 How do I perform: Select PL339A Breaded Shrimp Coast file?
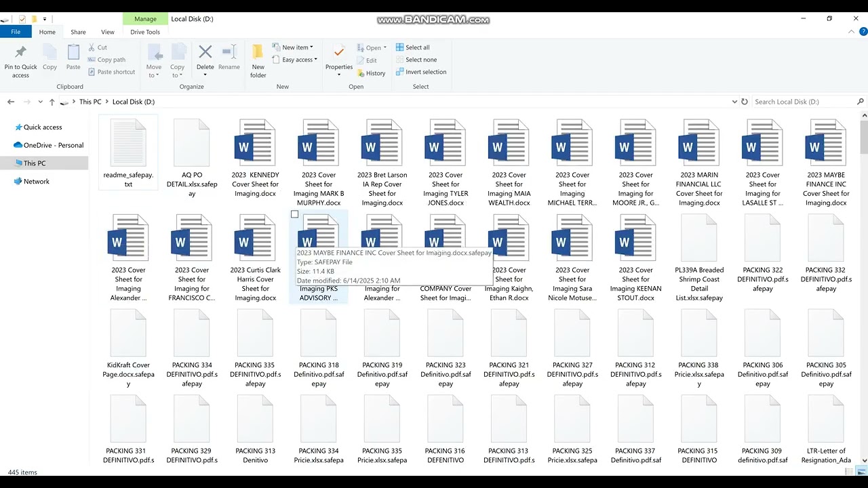tap(699, 258)
